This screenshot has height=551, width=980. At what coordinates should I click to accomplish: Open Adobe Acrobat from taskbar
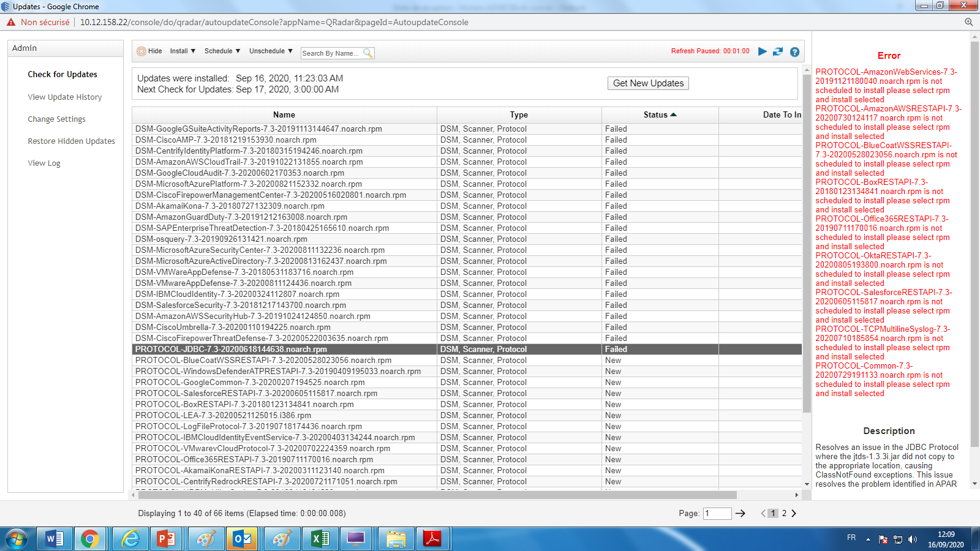(432, 539)
